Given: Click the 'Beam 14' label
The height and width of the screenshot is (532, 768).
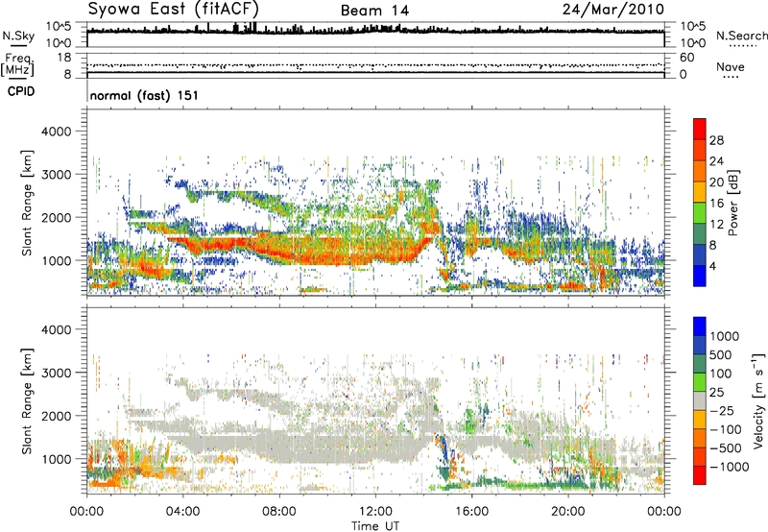Looking at the screenshot, I should [x=374, y=11].
